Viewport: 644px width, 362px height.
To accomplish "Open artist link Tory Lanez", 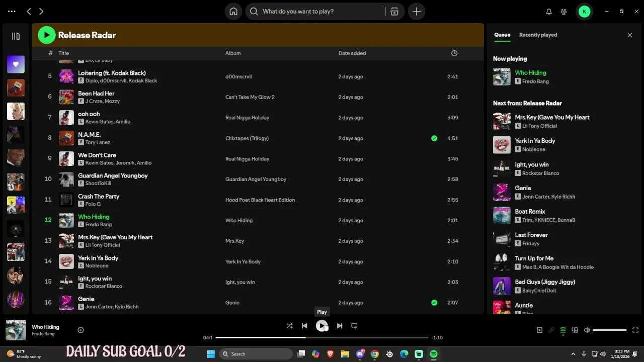I will [98, 142].
